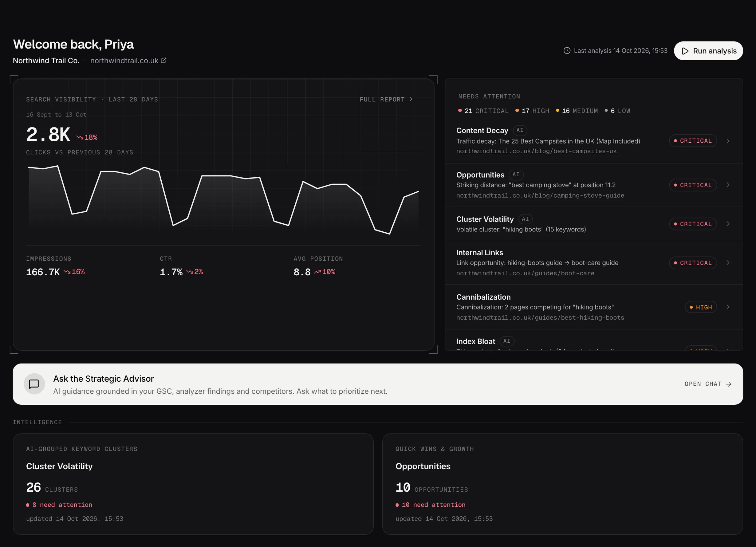Viewport: 756px width, 547px height.
Task: Filter by 17 HIGH issues
Action: point(532,111)
